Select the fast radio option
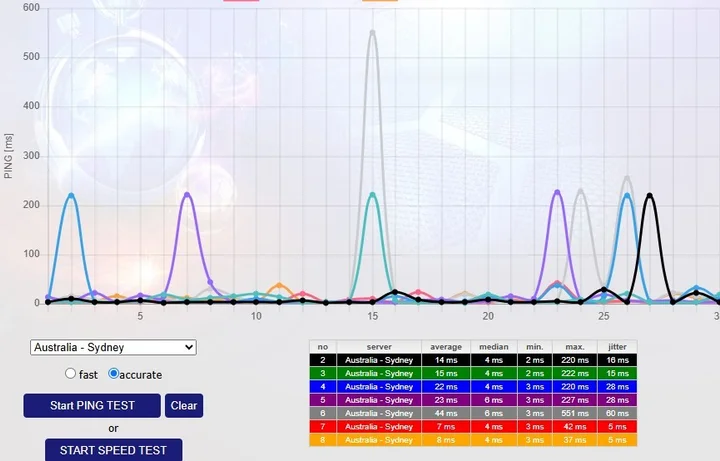Screen dimensions: 720x461 [x=70, y=374]
